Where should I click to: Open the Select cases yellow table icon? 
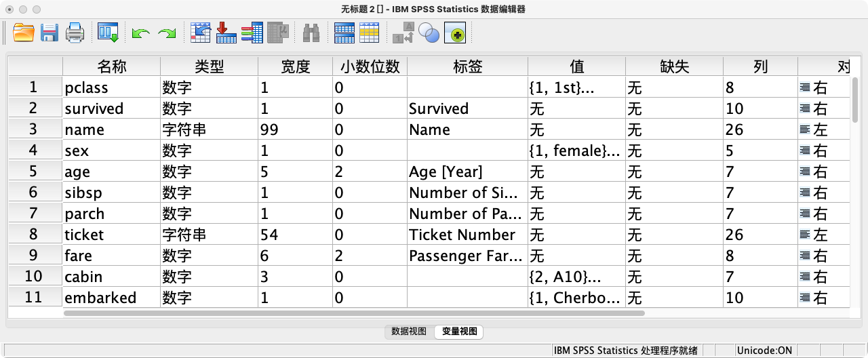tap(370, 33)
